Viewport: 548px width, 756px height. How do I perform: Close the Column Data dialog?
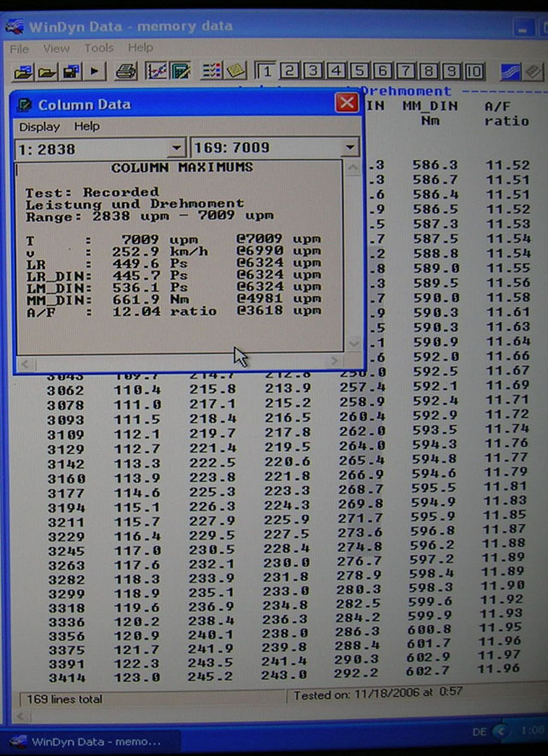tap(347, 102)
